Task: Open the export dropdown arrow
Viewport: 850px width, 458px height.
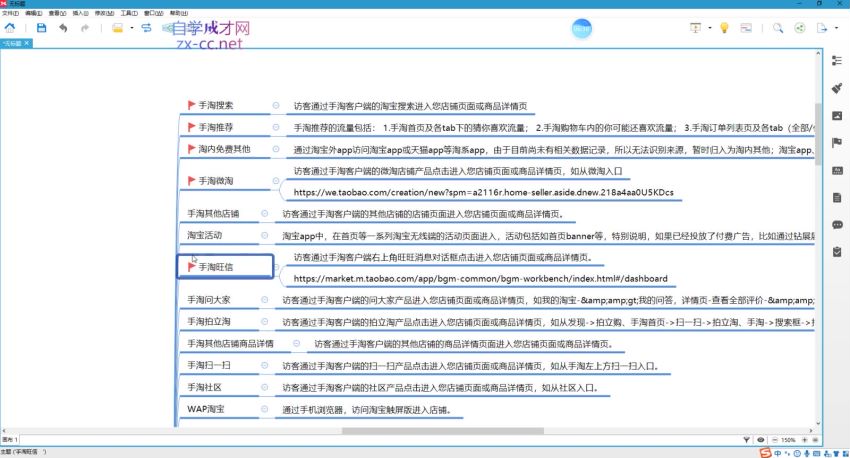Action: (x=836, y=28)
